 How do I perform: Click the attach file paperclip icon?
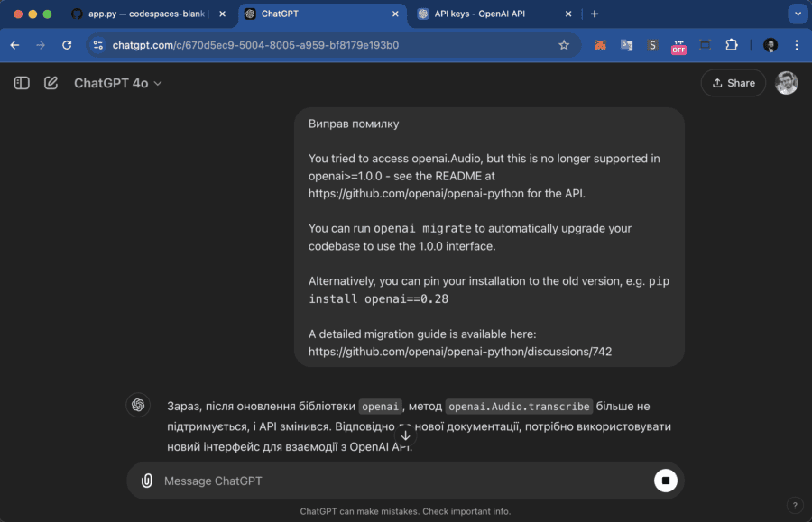147,481
